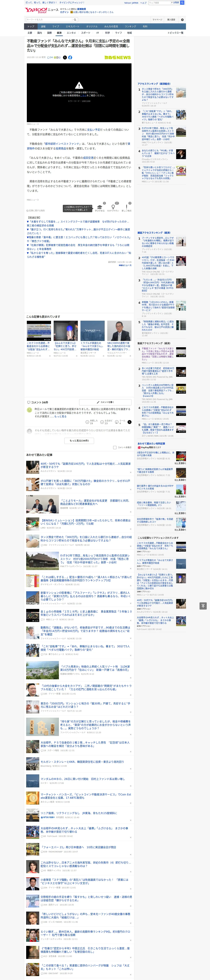
Task: Open 'トピックス一覧' link
Action: pos(175,33)
